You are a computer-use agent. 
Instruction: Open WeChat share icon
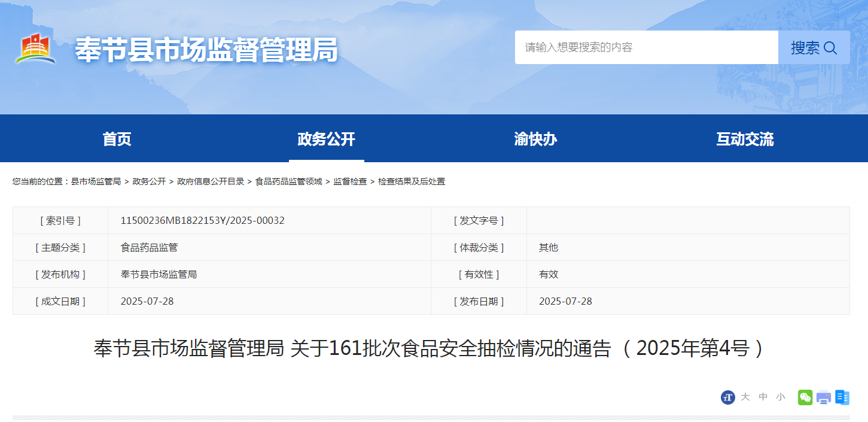805,397
